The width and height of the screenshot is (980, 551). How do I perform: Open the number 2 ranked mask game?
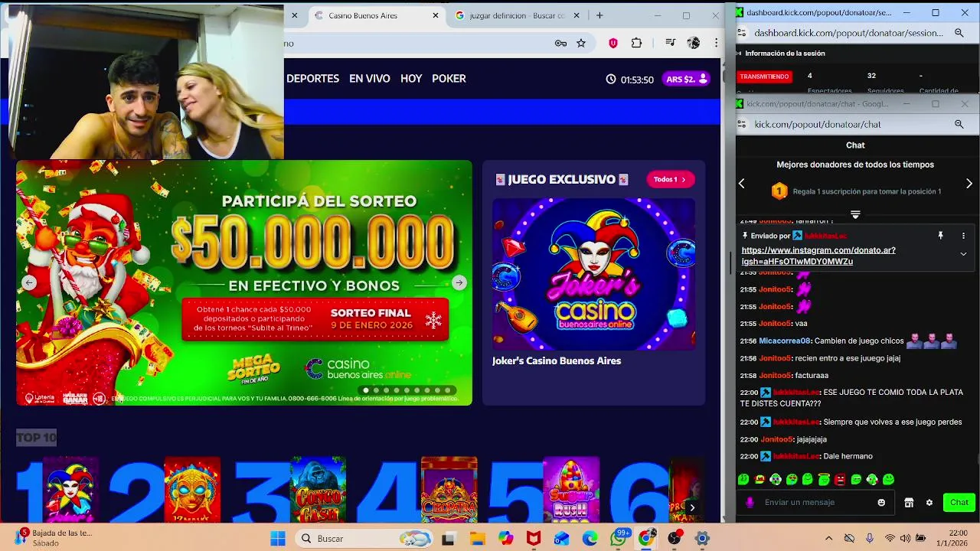[192, 490]
